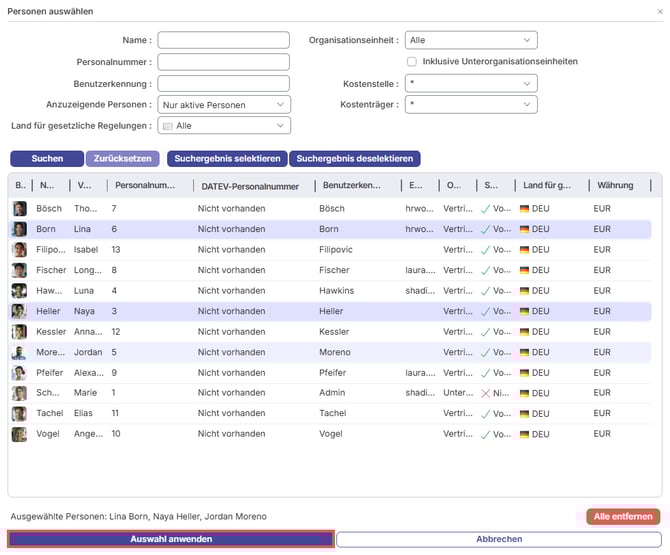The width and height of the screenshot is (670, 555).
Task: Click the Alle entfernen button
Action: coord(623,517)
